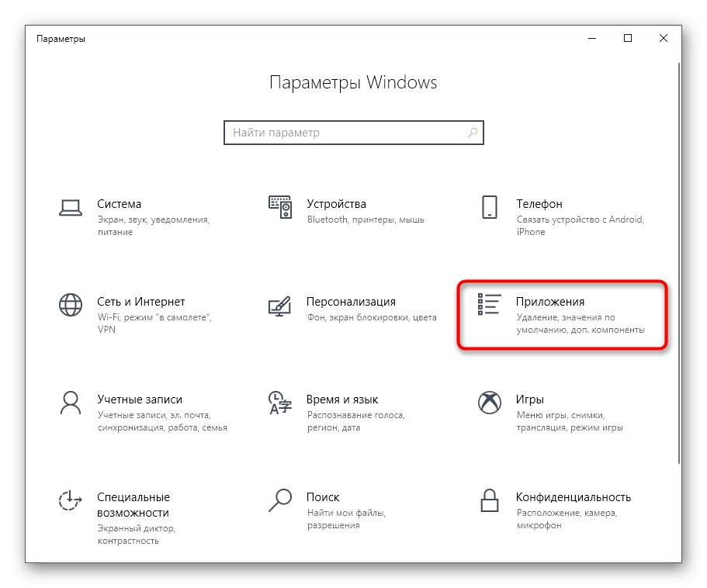This screenshot has height=588, width=707.
Task: Click 'Меню игры, снимки, трансляция' description
Action: pyautogui.click(x=570, y=421)
